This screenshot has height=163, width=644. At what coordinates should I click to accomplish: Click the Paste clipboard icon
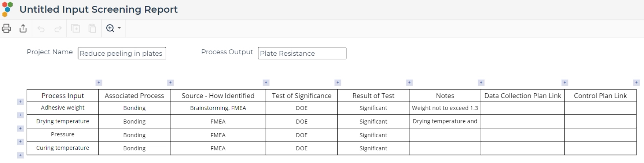click(x=92, y=28)
